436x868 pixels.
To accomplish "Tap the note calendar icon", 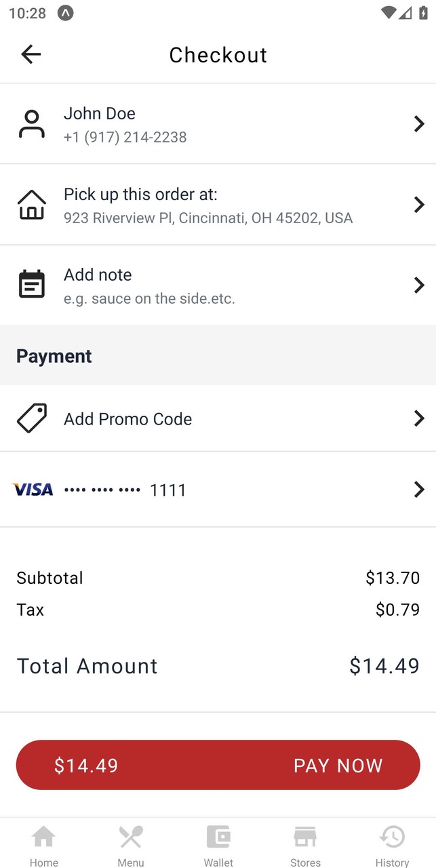I will (31, 285).
